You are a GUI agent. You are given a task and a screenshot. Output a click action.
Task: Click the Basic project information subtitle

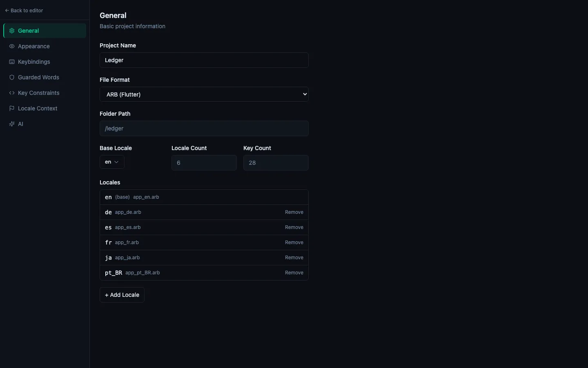pos(132,26)
